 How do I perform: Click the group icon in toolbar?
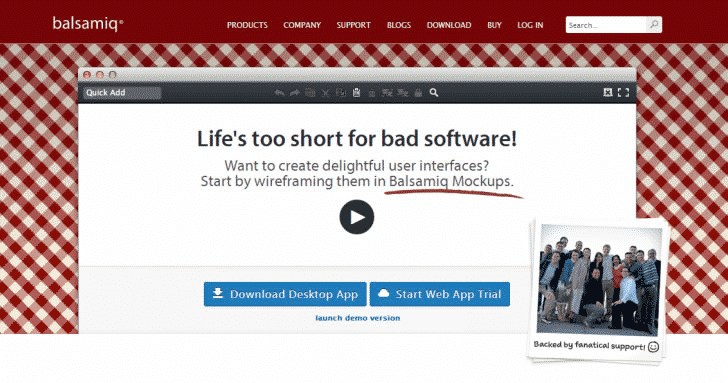(x=387, y=92)
